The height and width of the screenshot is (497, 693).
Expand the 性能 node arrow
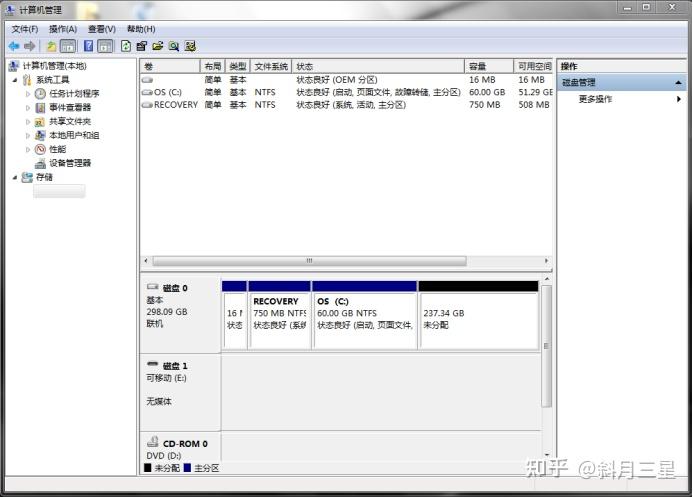(x=28, y=149)
